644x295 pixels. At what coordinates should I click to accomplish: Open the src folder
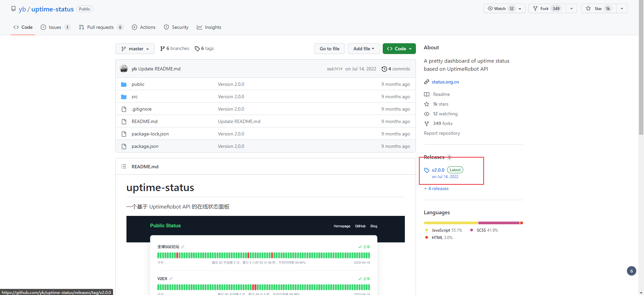point(135,97)
